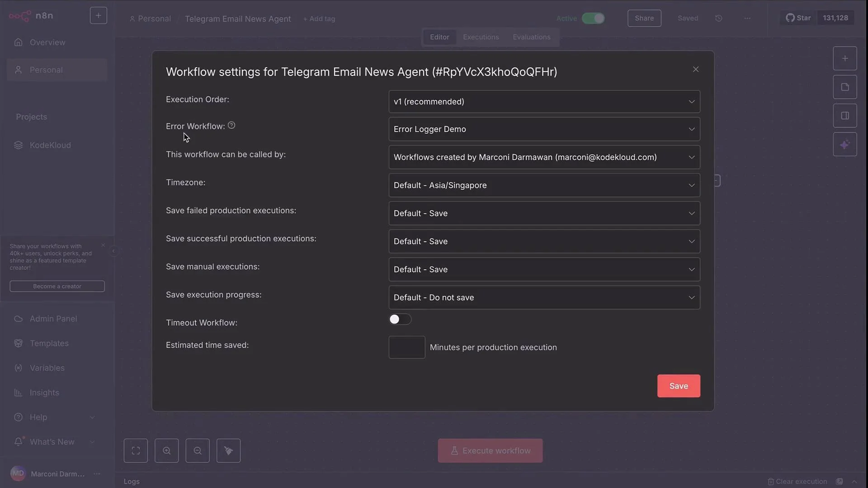Click the Clear execution trash icon
The width and height of the screenshot is (868, 488).
pos(771,482)
